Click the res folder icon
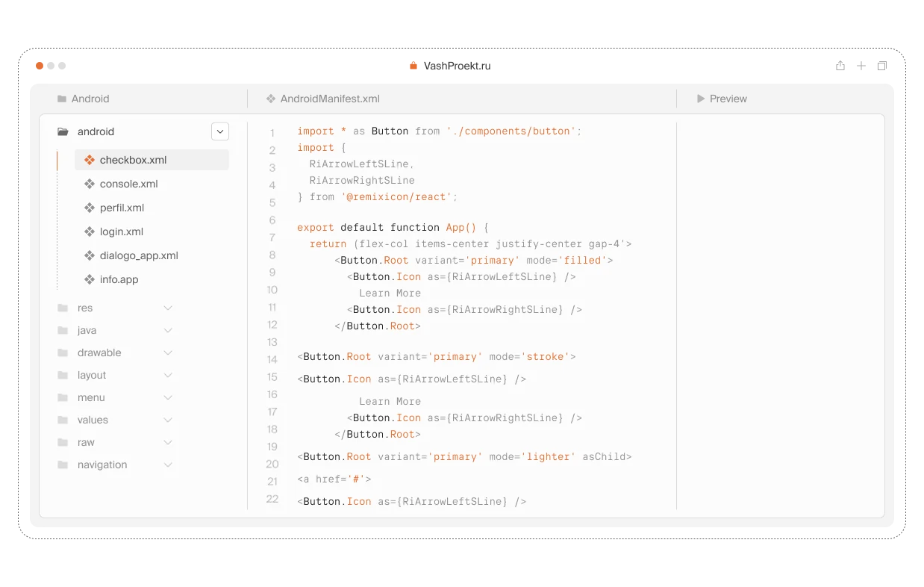Viewport: 924px width, 587px height. [63, 308]
